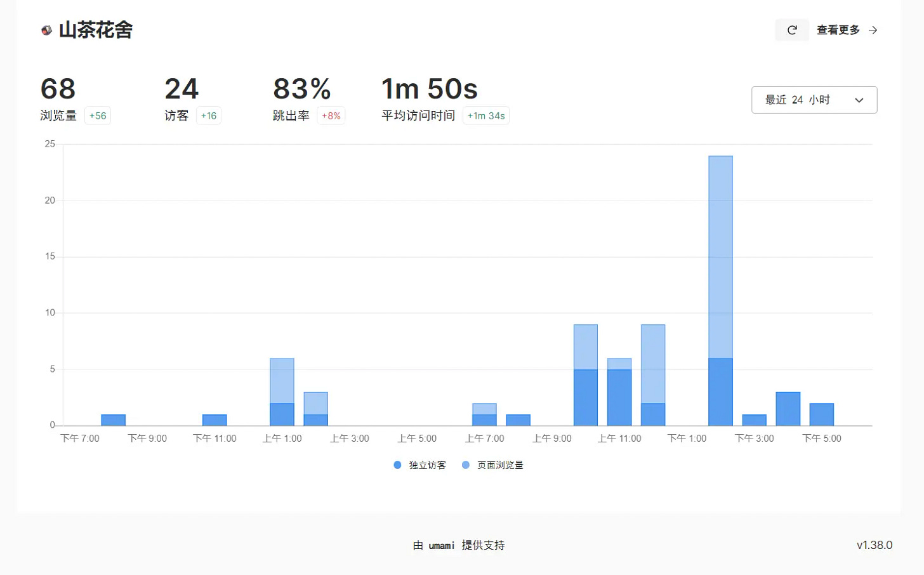Image resolution: width=924 pixels, height=575 pixels.
Task: Click the bar at 上午 7:00
Action: [484, 414]
